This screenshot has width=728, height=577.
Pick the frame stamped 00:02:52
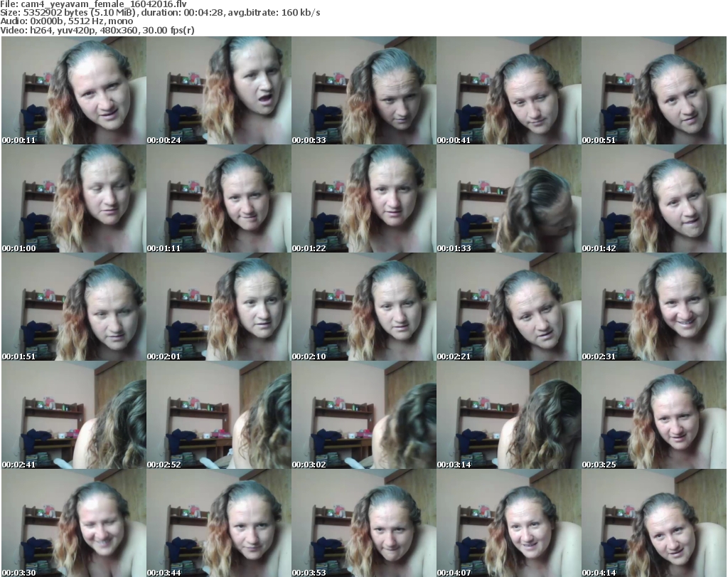tap(219, 415)
